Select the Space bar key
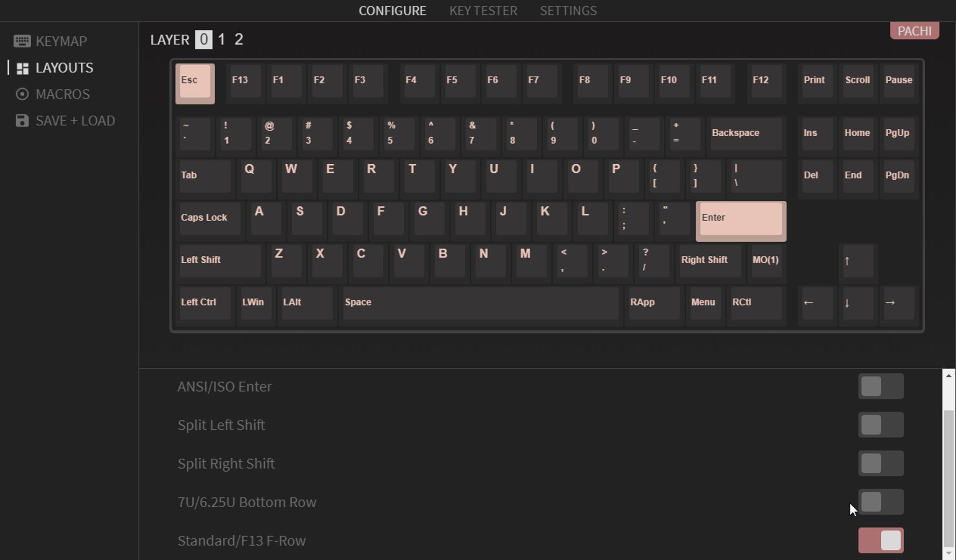 click(x=481, y=303)
